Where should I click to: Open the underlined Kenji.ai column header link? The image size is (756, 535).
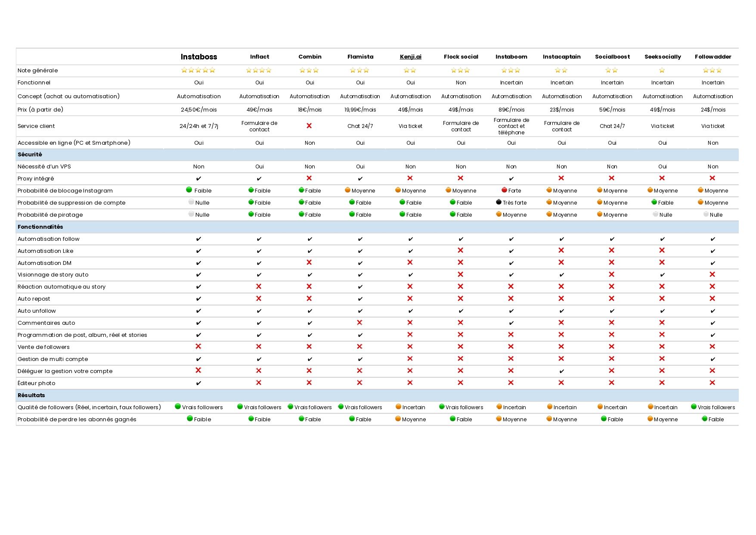(411, 56)
